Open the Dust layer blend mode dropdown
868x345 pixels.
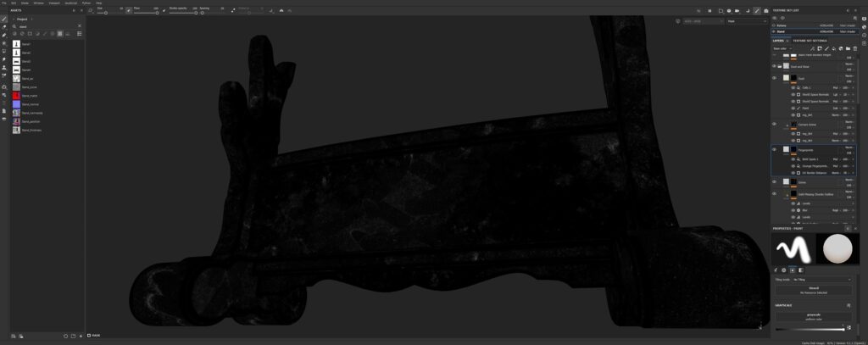849,76
